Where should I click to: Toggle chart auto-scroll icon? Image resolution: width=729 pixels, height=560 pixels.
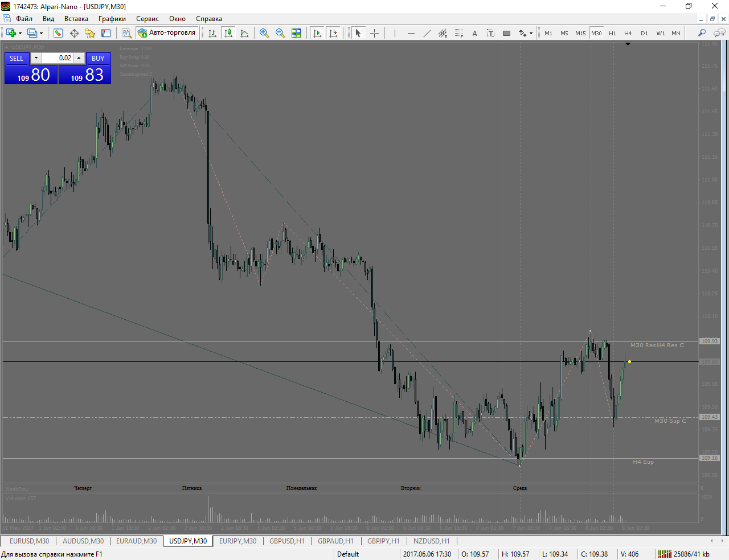(317, 33)
